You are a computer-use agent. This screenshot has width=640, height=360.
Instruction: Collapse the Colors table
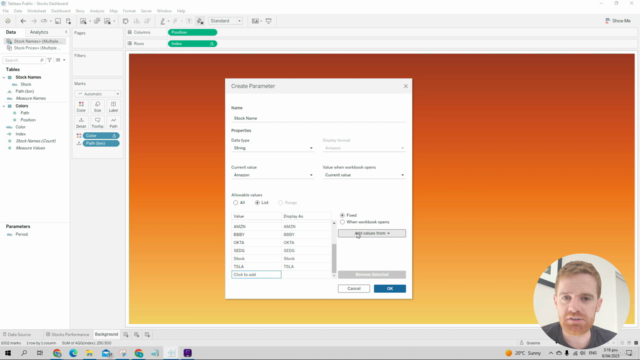(4, 106)
